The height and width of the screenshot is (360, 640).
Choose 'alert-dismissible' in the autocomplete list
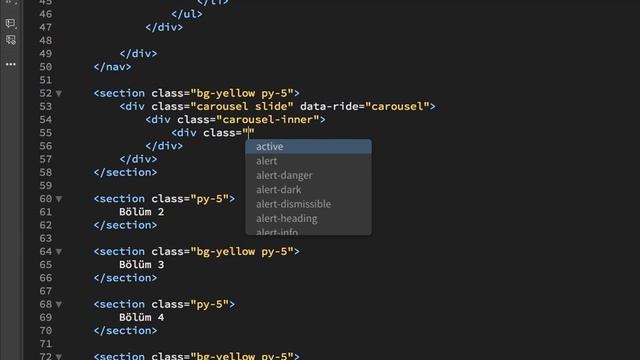[x=309, y=204]
